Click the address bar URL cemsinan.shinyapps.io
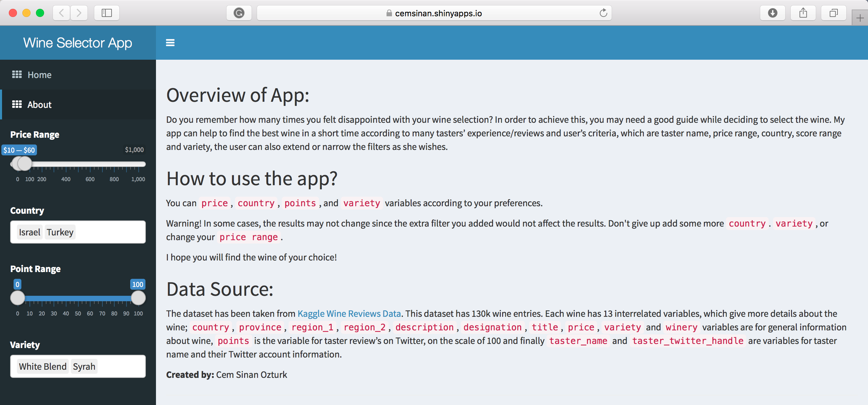Viewport: 868px width, 405px height. coord(438,13)
